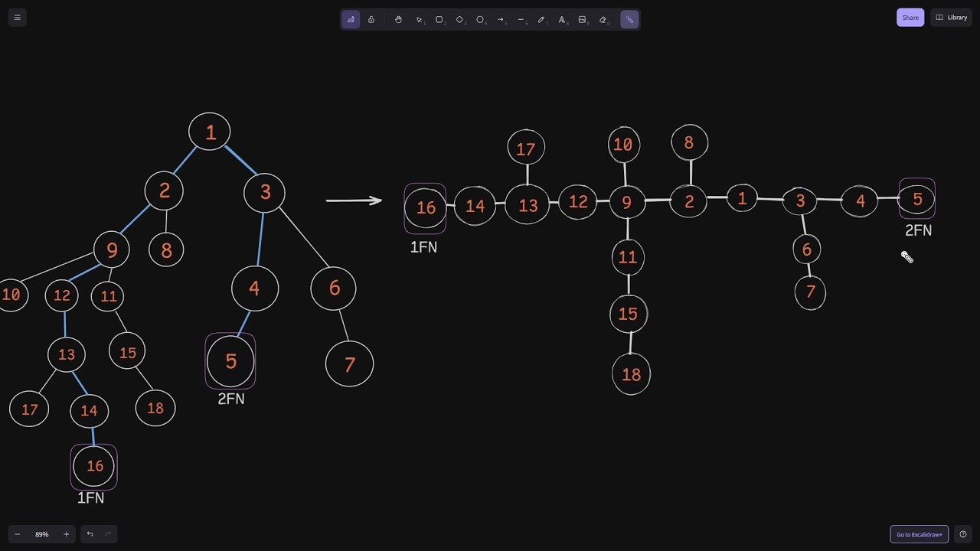Screen dimensions: 980x551
Task: Select the Arrow tool
Action: point(501,19)
